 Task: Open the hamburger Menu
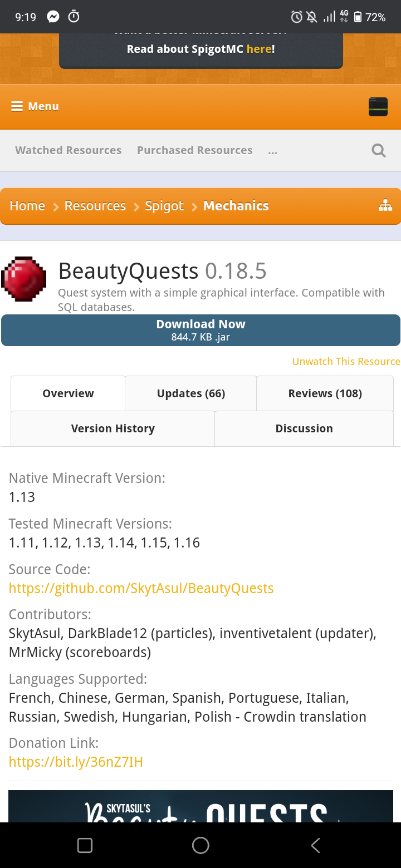[35, 106]
